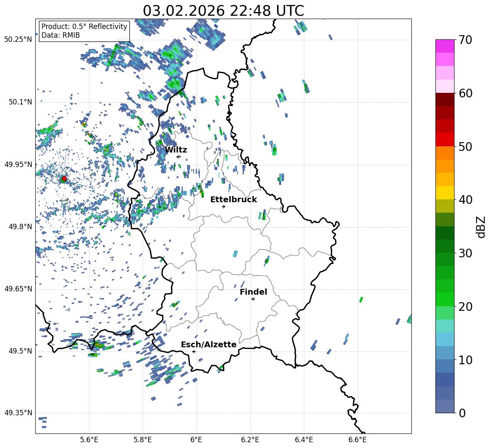This screenshot has width=491, height=448.
Task: Select the Esch/Alzette city label
Action: (x=209, y=344)
